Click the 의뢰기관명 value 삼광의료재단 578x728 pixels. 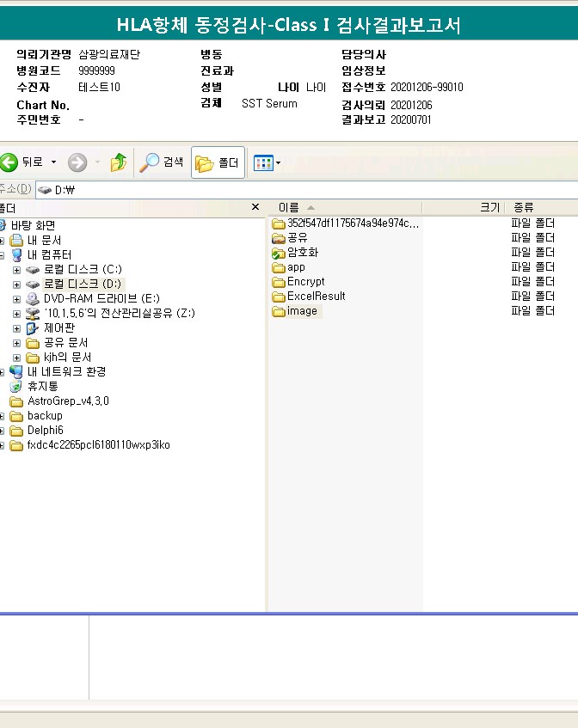[109, 54]
